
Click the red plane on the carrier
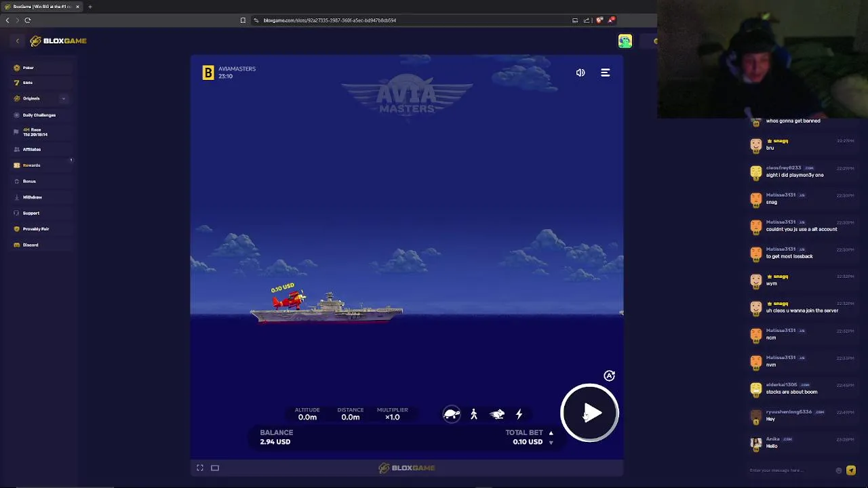click(x=290, y=300)
